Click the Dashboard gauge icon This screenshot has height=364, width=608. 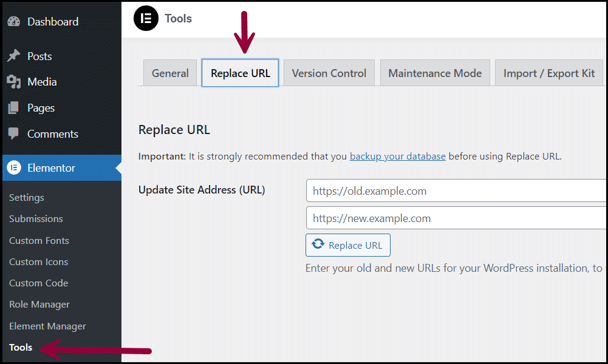click(15, 21)
